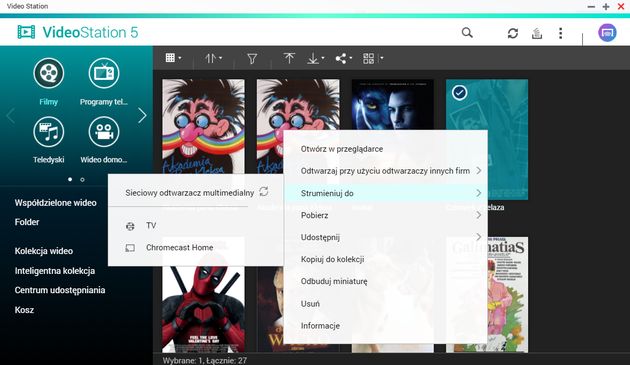Screen dimensions: 630x365
Task: Open the search magnifier icon
Action: (467, 33)
